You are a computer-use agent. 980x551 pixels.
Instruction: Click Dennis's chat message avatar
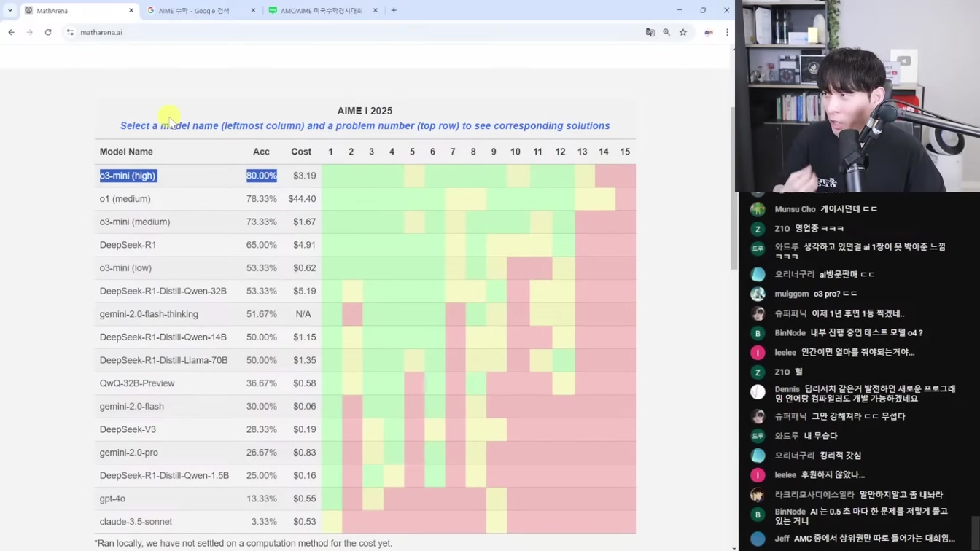[x=758, y=392]
